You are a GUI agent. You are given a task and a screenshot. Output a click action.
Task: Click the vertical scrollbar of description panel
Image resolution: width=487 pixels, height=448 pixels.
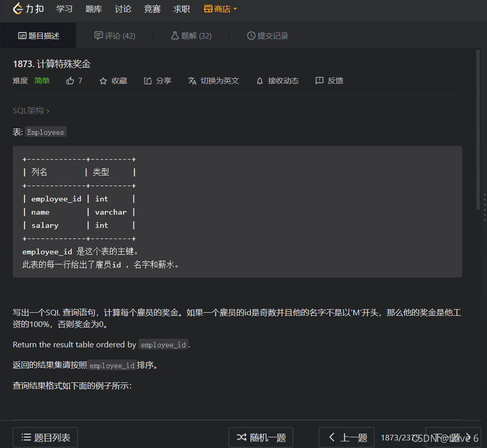click(478, 130)
